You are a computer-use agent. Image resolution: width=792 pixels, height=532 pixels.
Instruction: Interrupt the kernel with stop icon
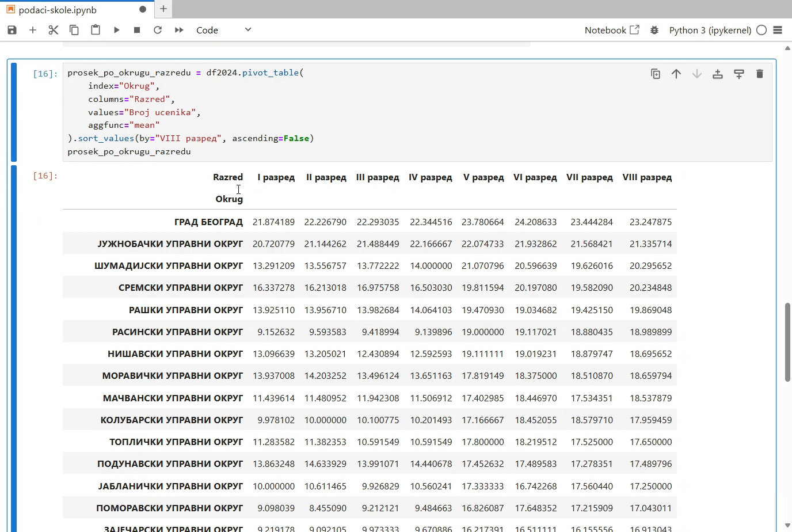coord(137,30)
